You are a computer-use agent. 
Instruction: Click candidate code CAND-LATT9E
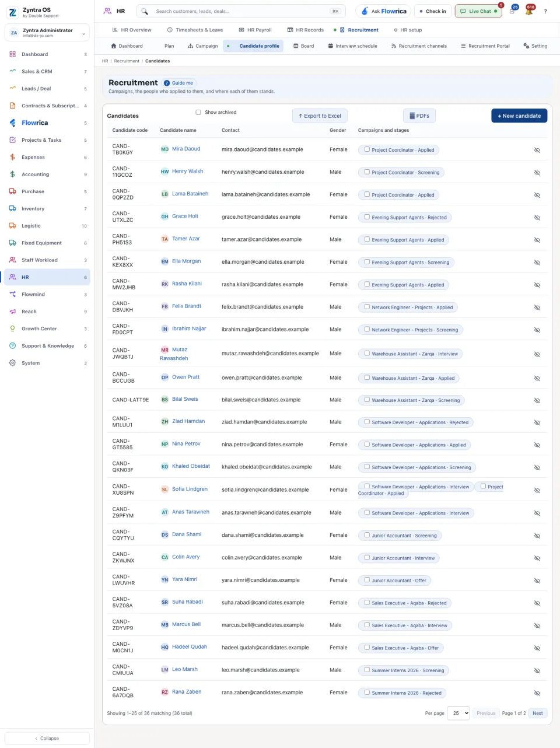(131, 400)
